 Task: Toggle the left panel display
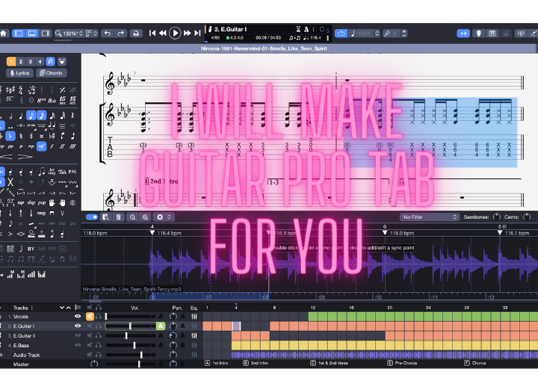coord(19,34)
